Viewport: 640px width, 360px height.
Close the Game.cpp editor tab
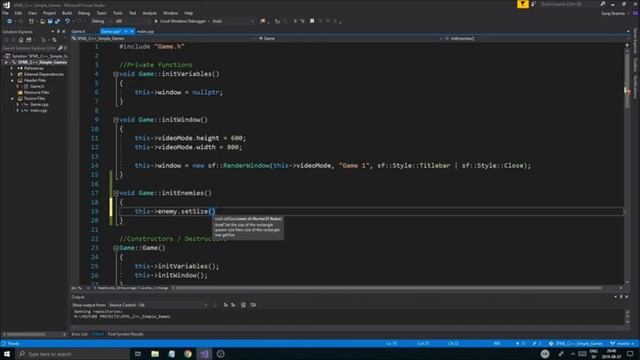click(132, 31)
